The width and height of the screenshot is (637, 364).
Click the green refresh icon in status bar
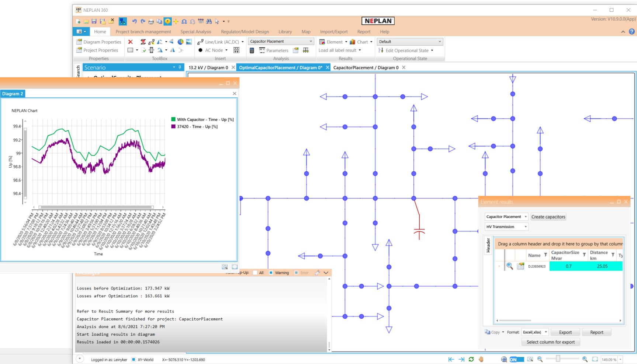coord(471,359)
